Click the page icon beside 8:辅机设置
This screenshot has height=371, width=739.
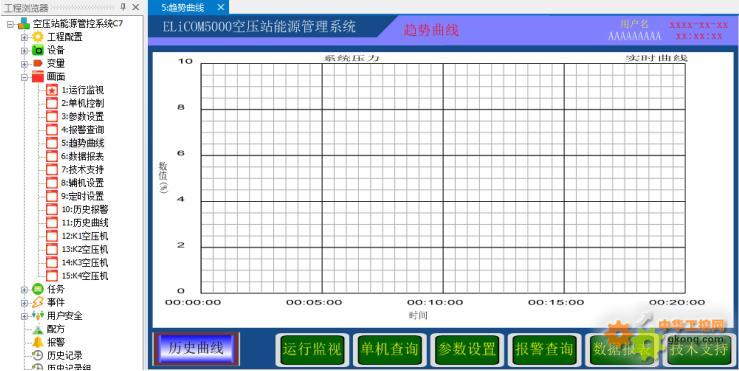(x=52, y=182)
